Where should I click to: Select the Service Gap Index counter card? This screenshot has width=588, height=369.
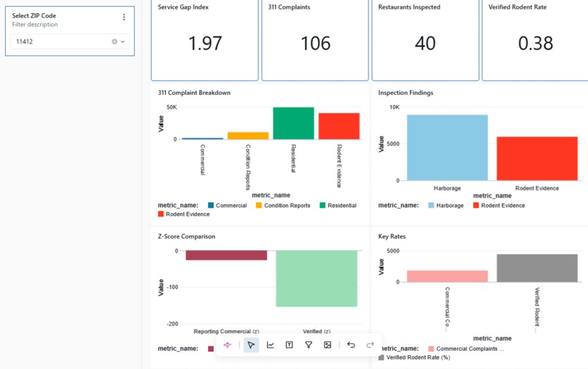tap(205, 40)
